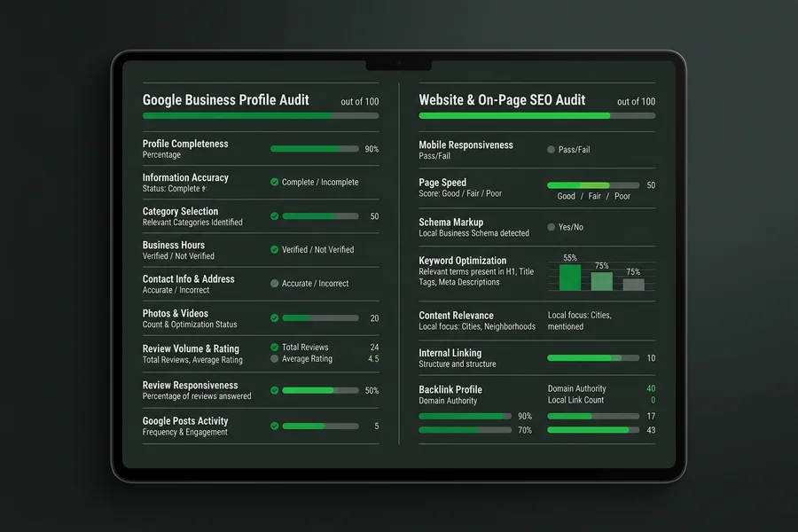The image size is (798, 532).
Task: Click the Backlink Profile 90% bar
Action: pos(465,416)
